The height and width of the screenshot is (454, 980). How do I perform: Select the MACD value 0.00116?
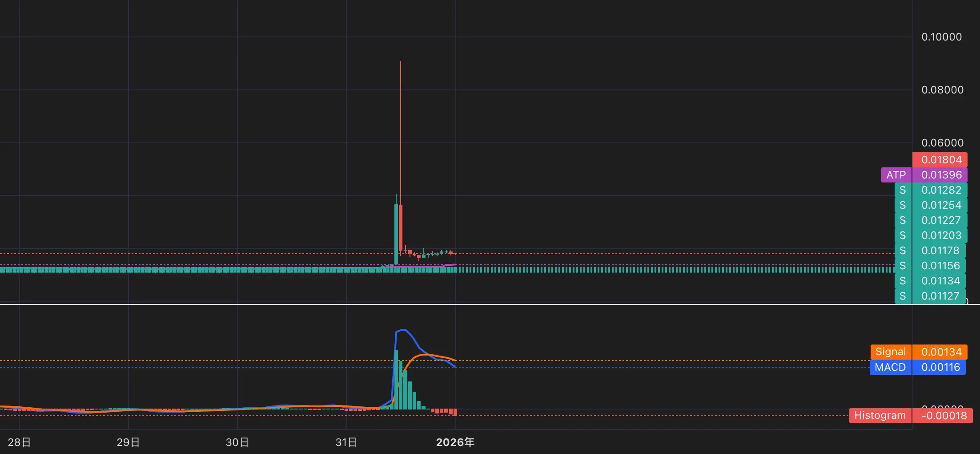pos(939,367)
